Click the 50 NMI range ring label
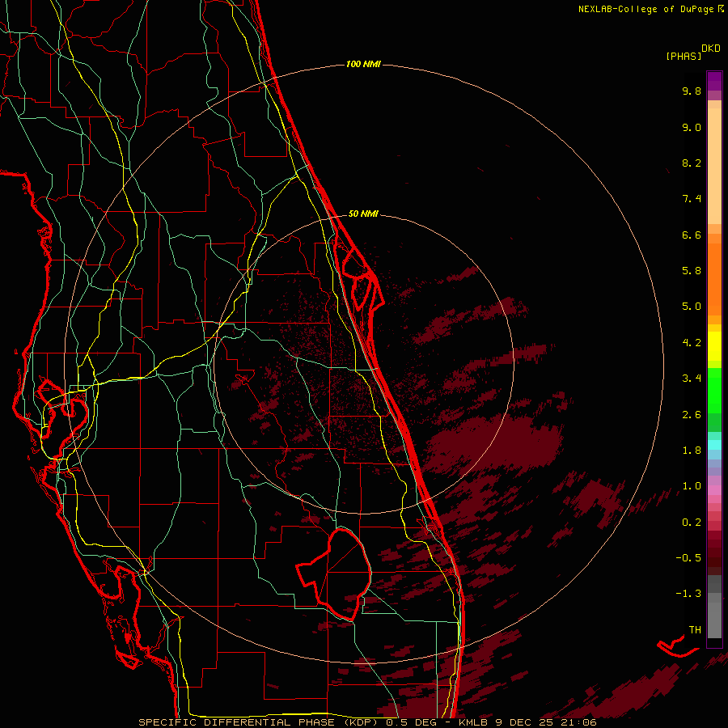Viewport: 728px width, 728px height. 363,214
